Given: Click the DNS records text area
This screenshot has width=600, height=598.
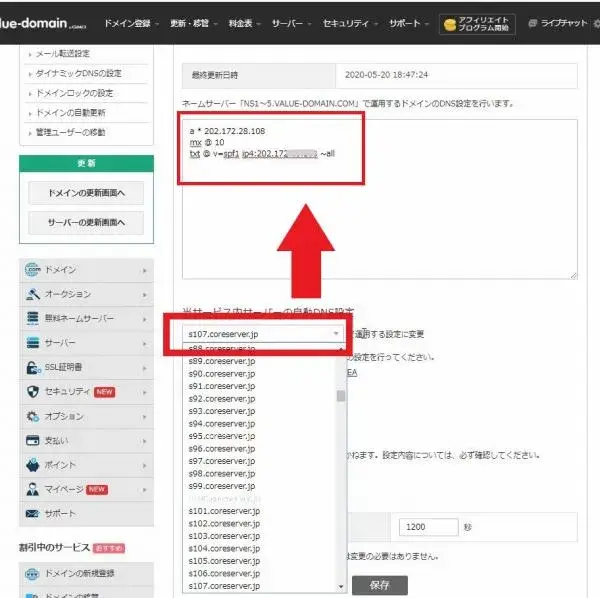Looking at the screenshot, I should point(380,199).
